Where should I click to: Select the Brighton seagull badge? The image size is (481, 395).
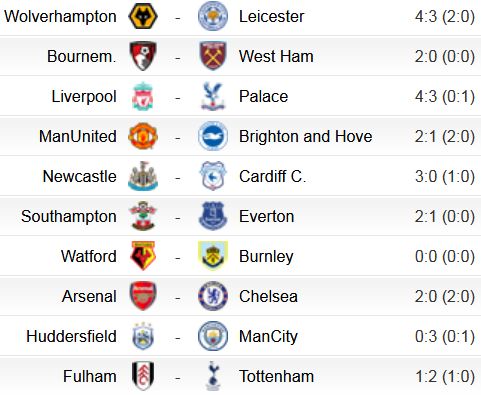213,136
